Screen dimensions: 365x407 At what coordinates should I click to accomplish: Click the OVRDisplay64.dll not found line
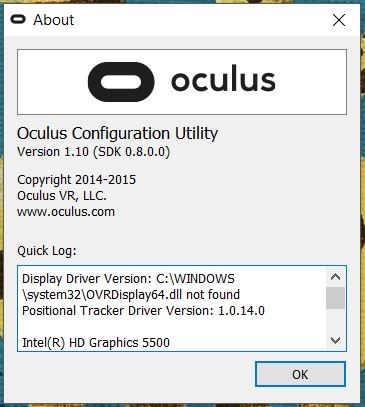(x=131, y=295)
